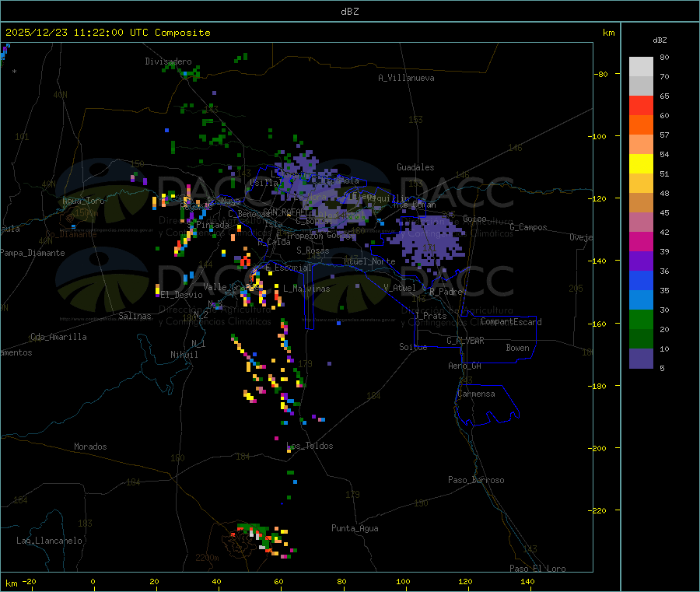Screen dimensions: 700x592
Task: Select the timestamp 2025/12/23 11:22:00 UTC Composite
Action: (x=107, y=33)
